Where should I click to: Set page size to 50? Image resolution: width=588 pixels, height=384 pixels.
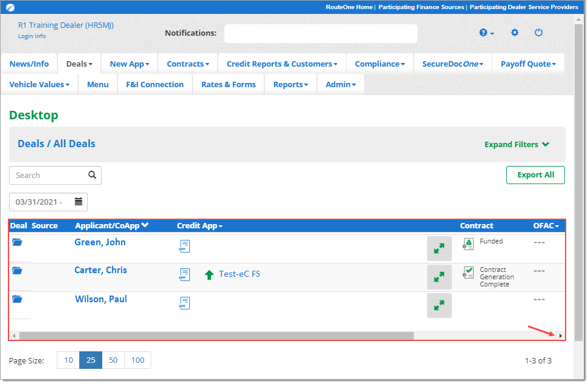click(113, 360)
